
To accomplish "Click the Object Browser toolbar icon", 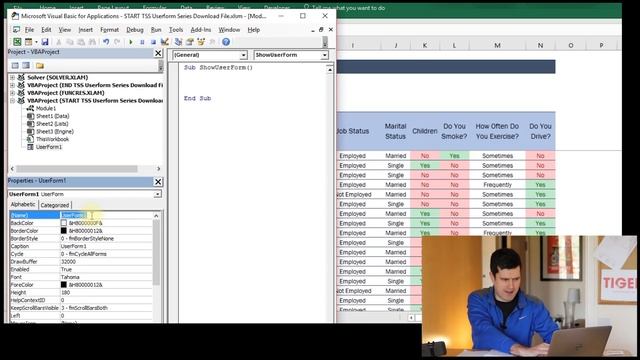I will [x=201, y=42].
